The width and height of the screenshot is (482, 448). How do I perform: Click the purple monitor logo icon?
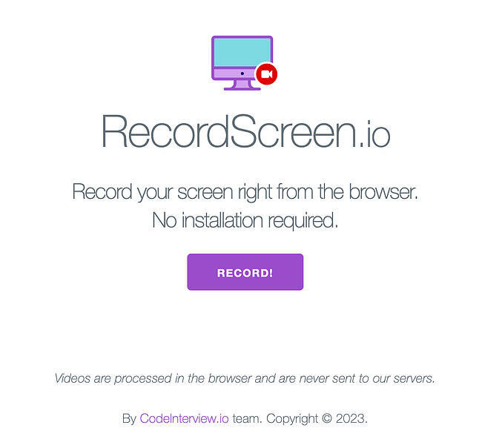(x=245, y=63)
